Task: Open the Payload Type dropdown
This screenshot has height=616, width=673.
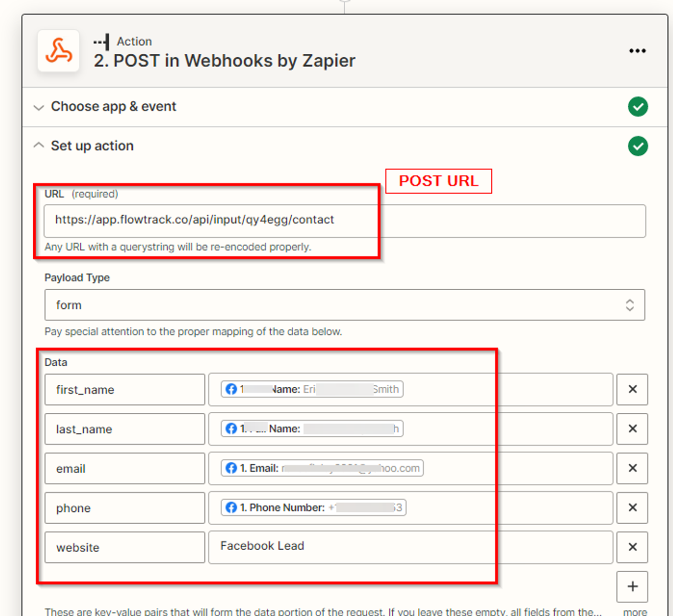Action: tap(344, 305)
